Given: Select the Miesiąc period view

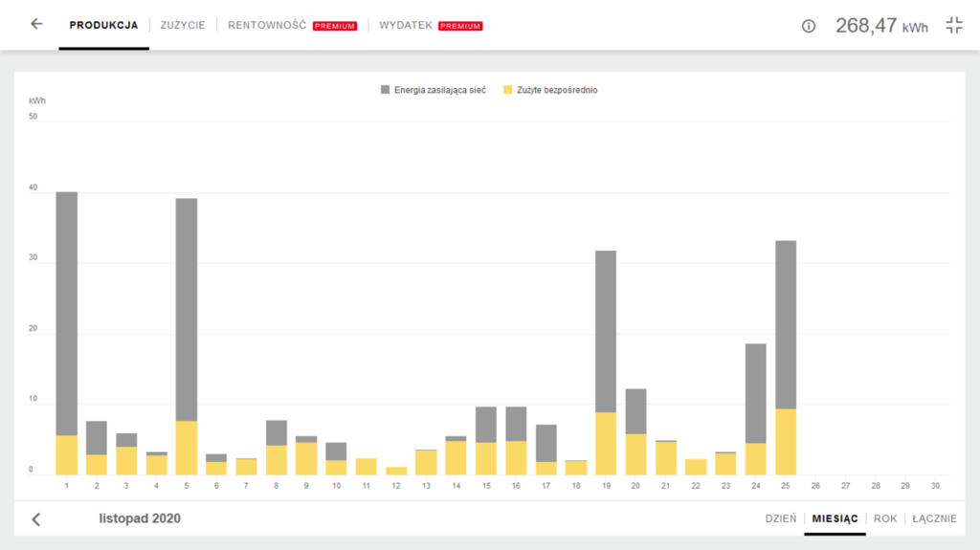Looking at the screenshot, I should [835, 518].
